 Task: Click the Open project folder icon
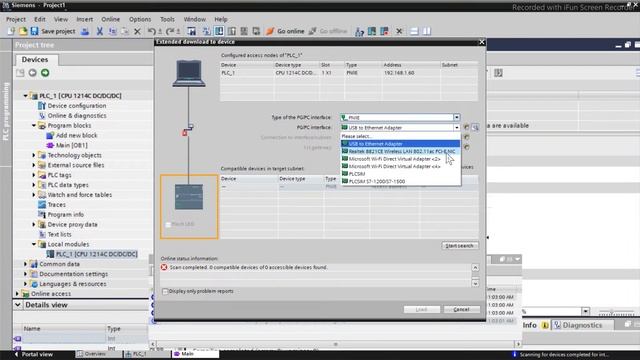[23, 31]
